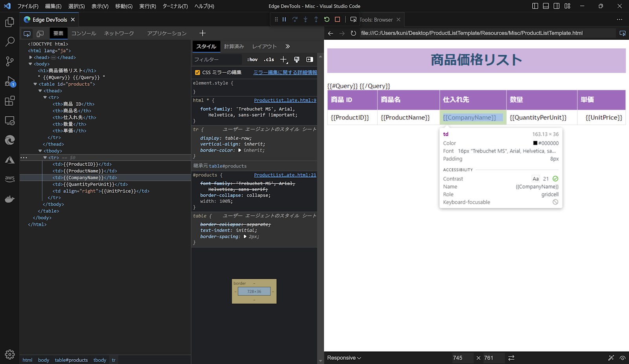Viewport: 629px width, 364px height.
Task: Rotate the viewport dimensions with swap icon
Action: click(511, 358)
